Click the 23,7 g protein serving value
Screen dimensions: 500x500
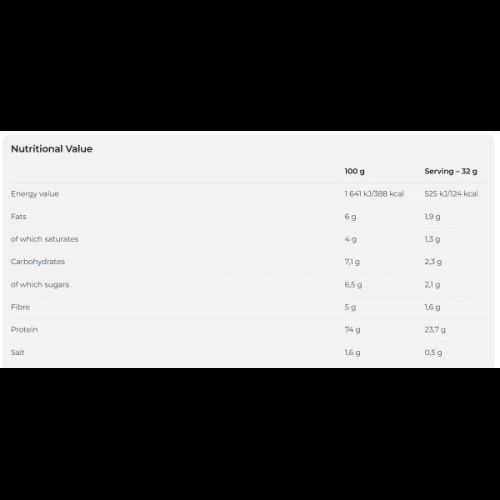coord(435,330)
